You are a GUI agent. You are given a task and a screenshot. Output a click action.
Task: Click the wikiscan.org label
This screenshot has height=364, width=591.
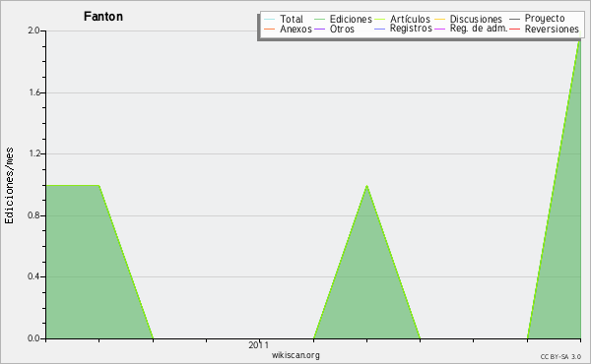point(295,355)
